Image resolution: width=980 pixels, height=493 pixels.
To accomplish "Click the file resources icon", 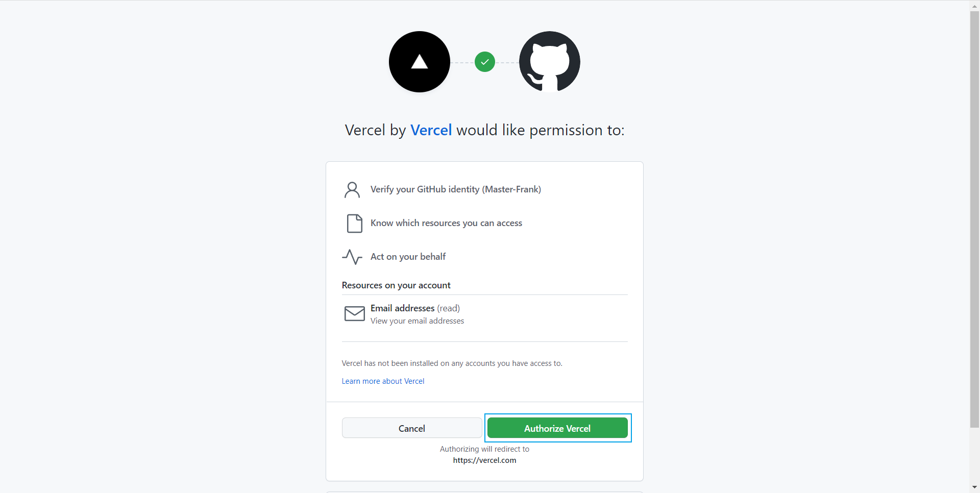I will click(355, 224).
